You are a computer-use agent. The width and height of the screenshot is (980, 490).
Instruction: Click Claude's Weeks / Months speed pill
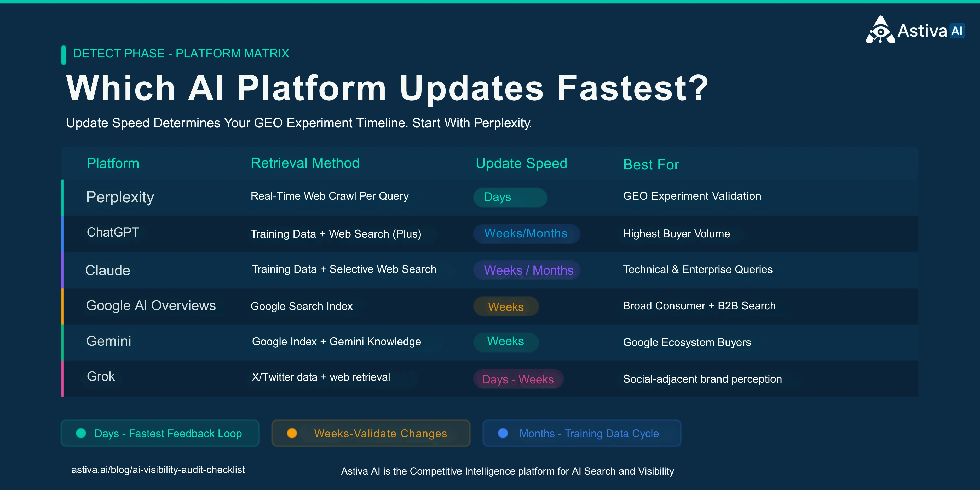pos(527,270)
